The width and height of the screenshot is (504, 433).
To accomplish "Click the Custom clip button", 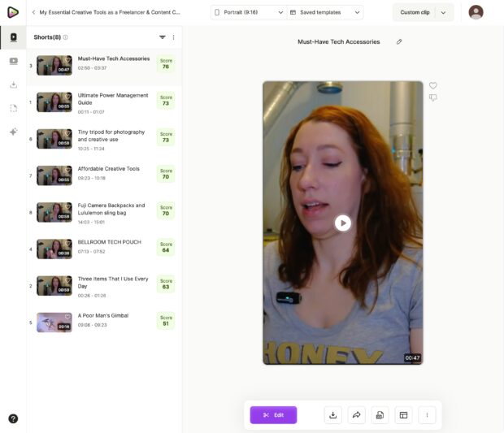I will coord(415,12).
